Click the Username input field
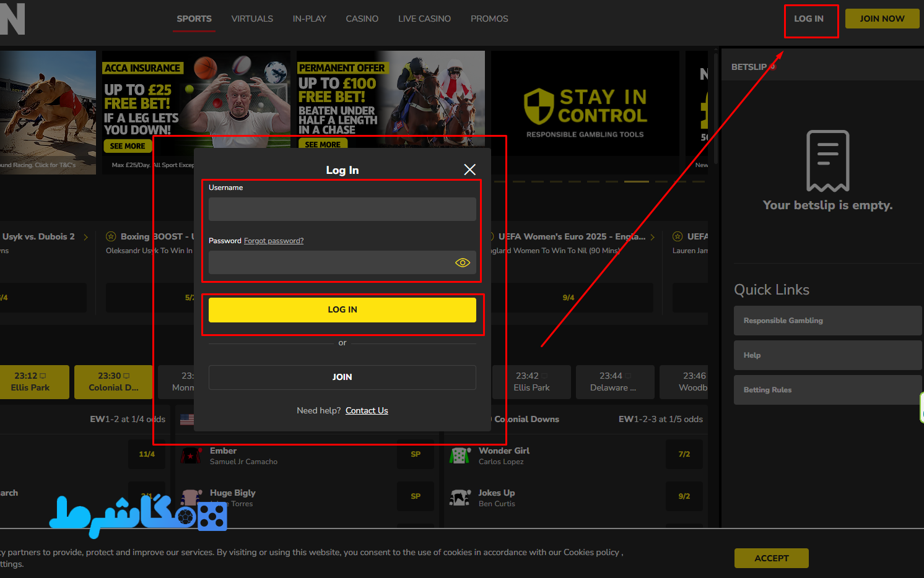Screen dimensions: 924x578 pos(342,209)
